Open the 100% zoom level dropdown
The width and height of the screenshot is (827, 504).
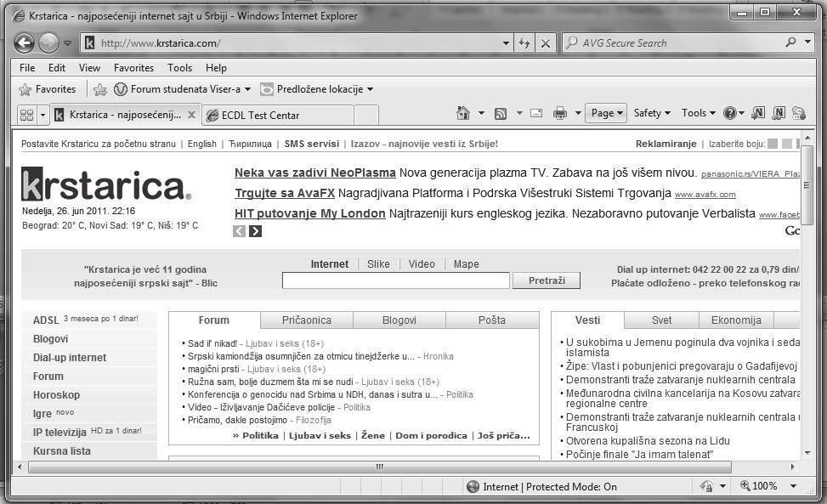(793, 486)
